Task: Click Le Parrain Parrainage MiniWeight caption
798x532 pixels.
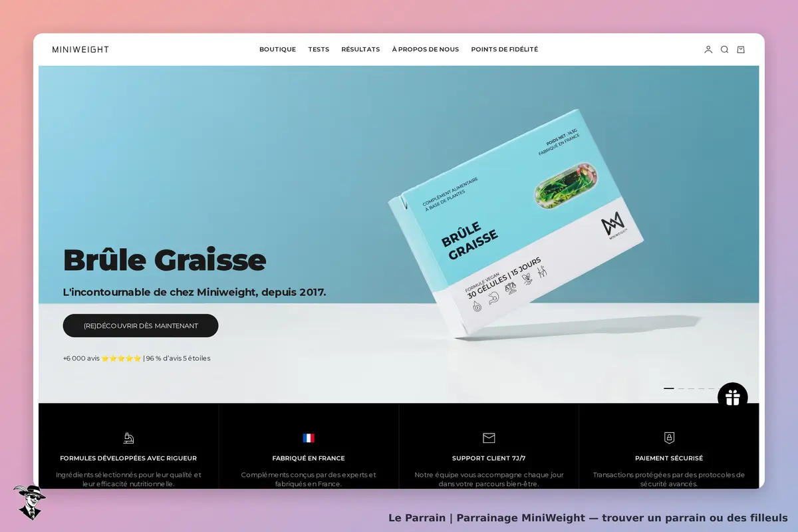Action: (588, 517)
